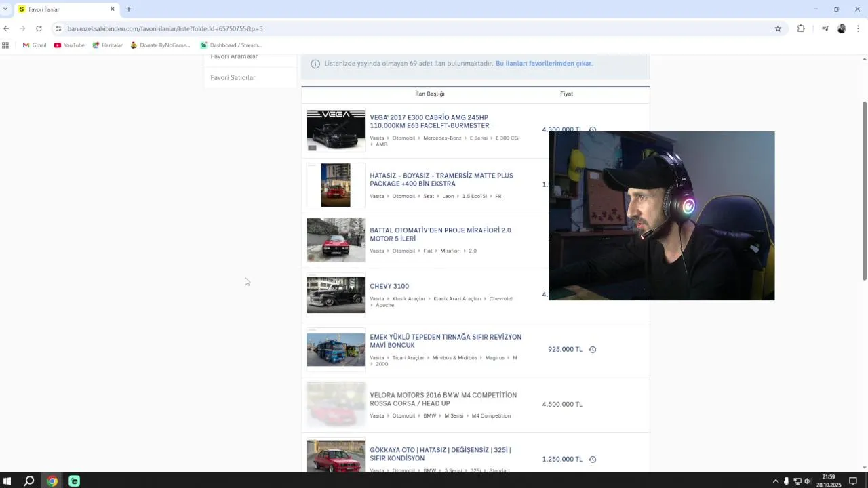Open the Chrome profile avatar
The image size is (868, 488).
[842, 28]
